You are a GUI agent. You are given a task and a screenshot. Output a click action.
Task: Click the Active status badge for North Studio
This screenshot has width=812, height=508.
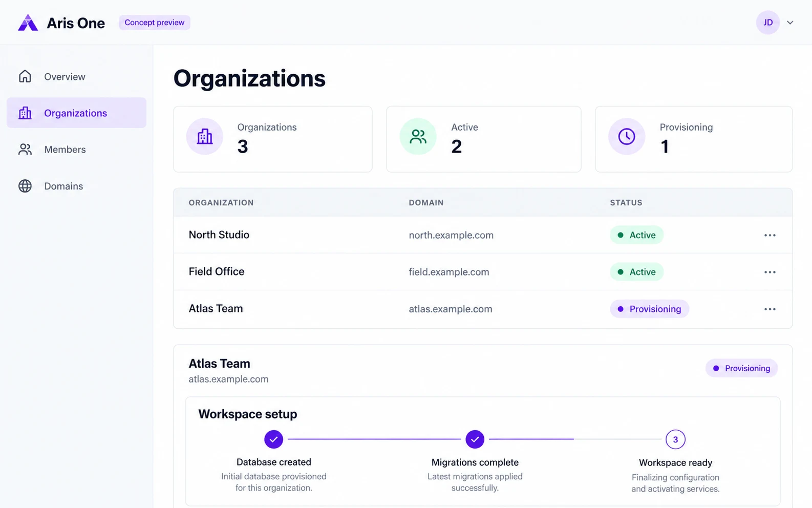coord(636,235)
